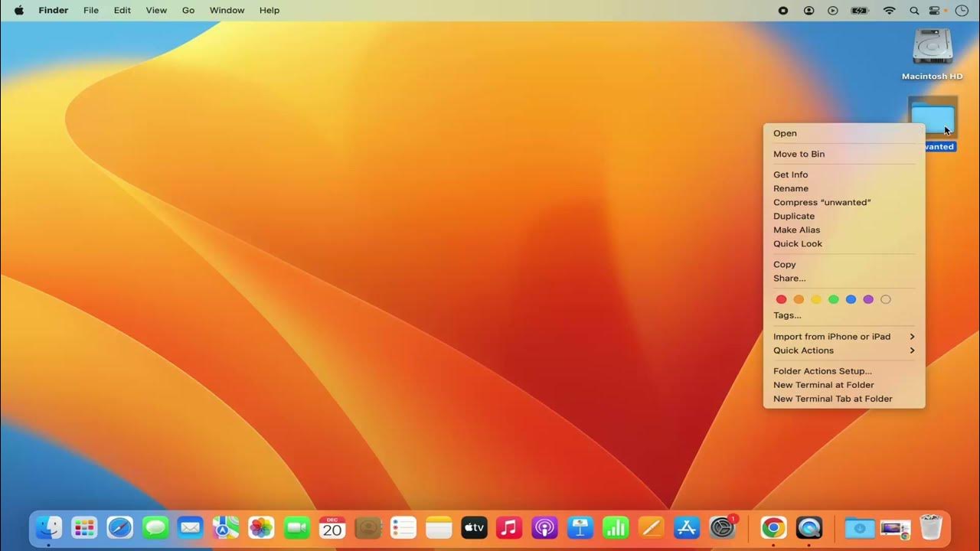Open Spotlight search in menu bar
980x551 pixels.
pos(913,10)
